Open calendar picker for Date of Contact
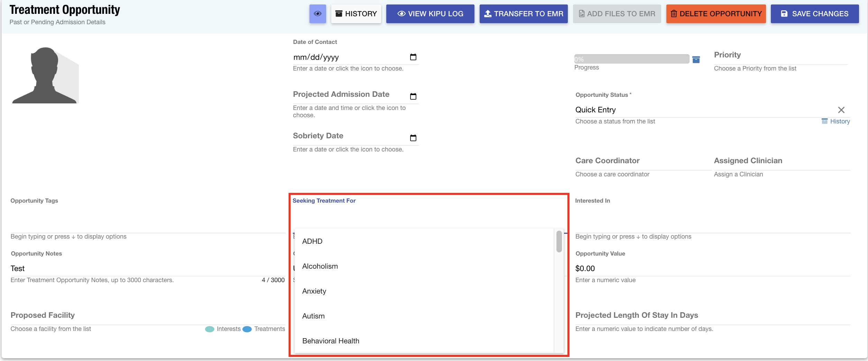The width and height of the screenshot is (868, 361). pyautogui.click(x=413, y=57)
